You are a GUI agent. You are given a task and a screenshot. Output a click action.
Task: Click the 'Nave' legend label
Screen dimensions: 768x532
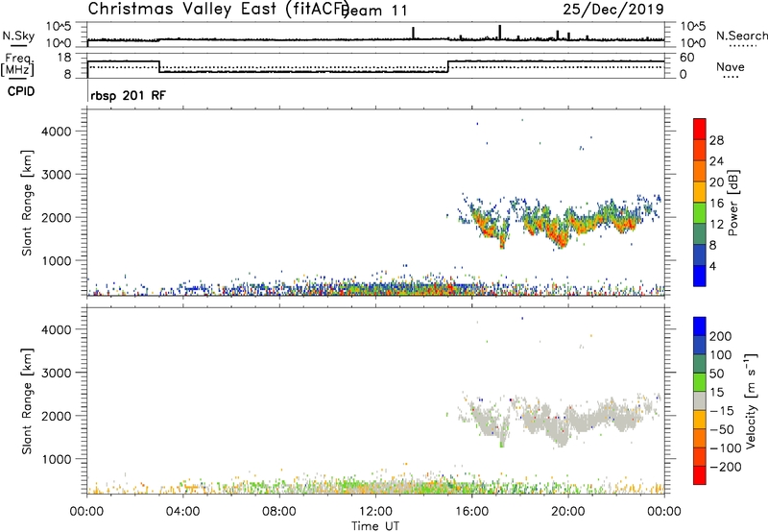click(x=731, y=67)
